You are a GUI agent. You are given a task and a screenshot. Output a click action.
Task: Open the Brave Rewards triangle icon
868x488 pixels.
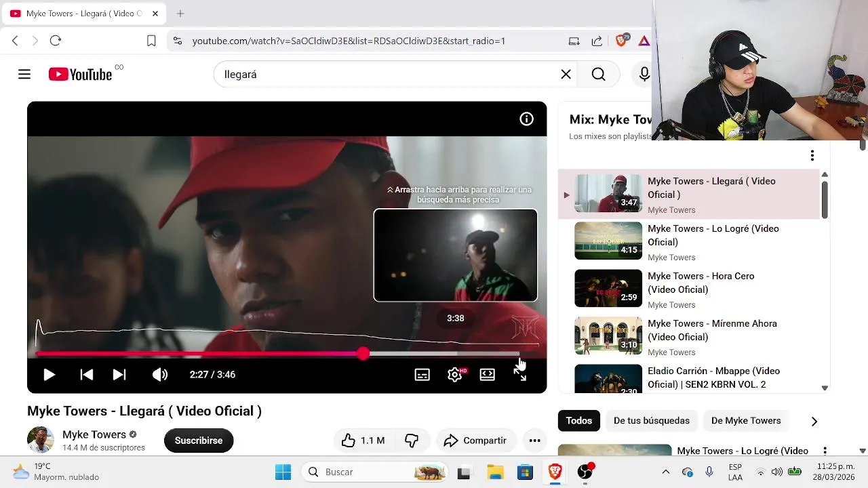click(x=644, y=41)
